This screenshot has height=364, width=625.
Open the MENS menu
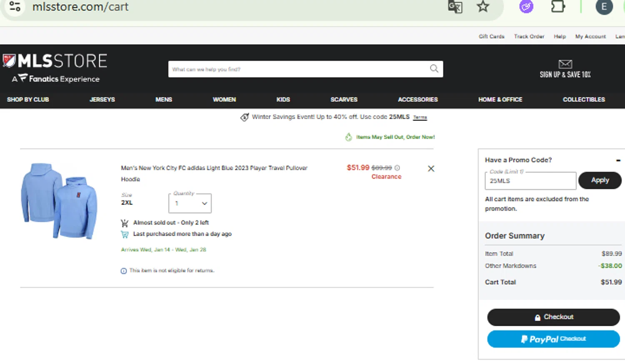click(x=164, y=100)
